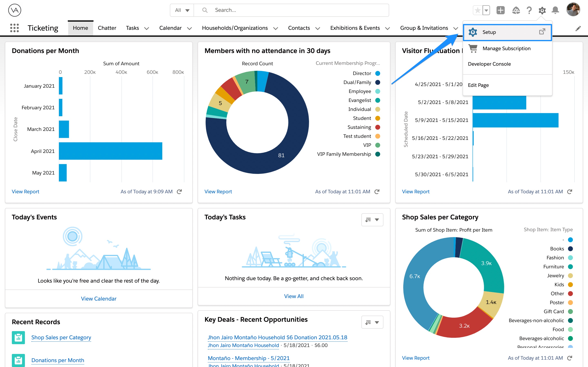The image size is (588, 367).
Task: Open Global Actions with the plus icon
Action: tap(501, 10)
